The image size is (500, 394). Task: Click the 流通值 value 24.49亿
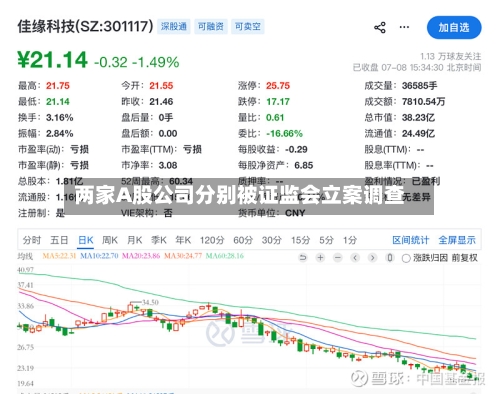(418, 134)
